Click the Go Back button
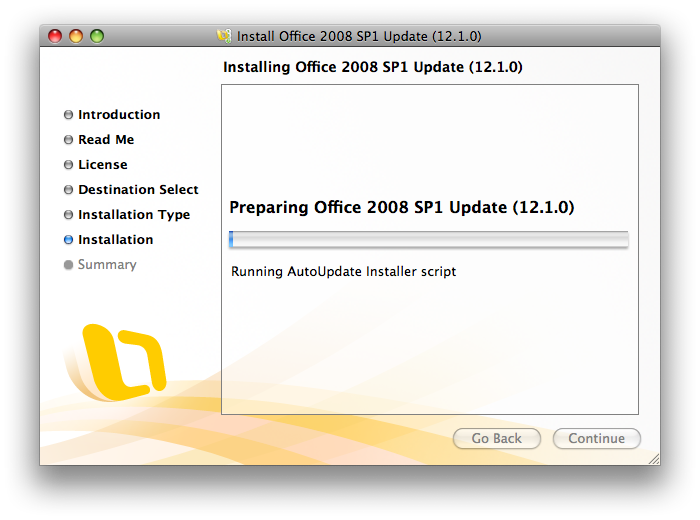Viewport: 700px width, 520px height. pyautogui.click(x=496, y=438)
